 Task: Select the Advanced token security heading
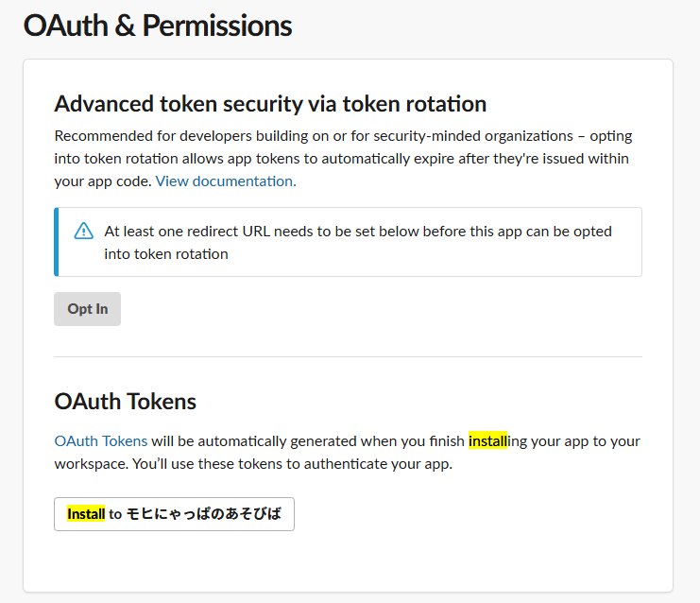[x=270, y=104]
